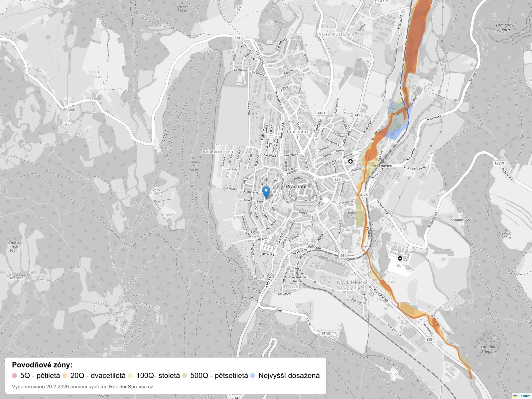Click the hospital cross icon east of Krumlovská
Image resolution: width=532 pixels, height=399 pixels.
pyautogui.click(x=400, y=258)
